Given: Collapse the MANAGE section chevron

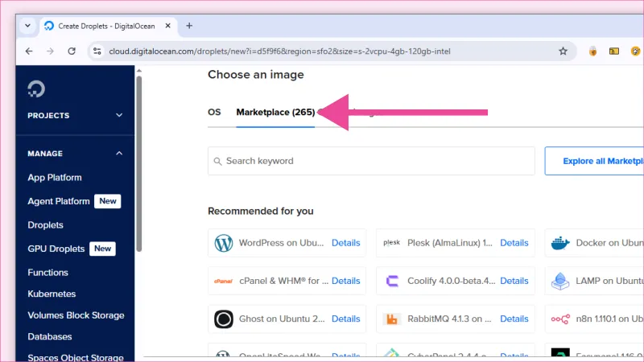Looking at the screenshot, I should [x=119, y=153].
